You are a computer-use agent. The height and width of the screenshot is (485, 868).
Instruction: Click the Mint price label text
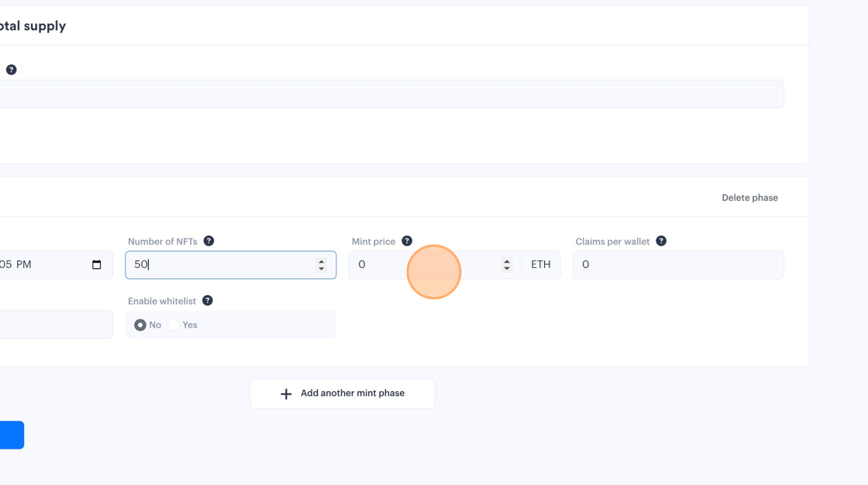[374, 242]
